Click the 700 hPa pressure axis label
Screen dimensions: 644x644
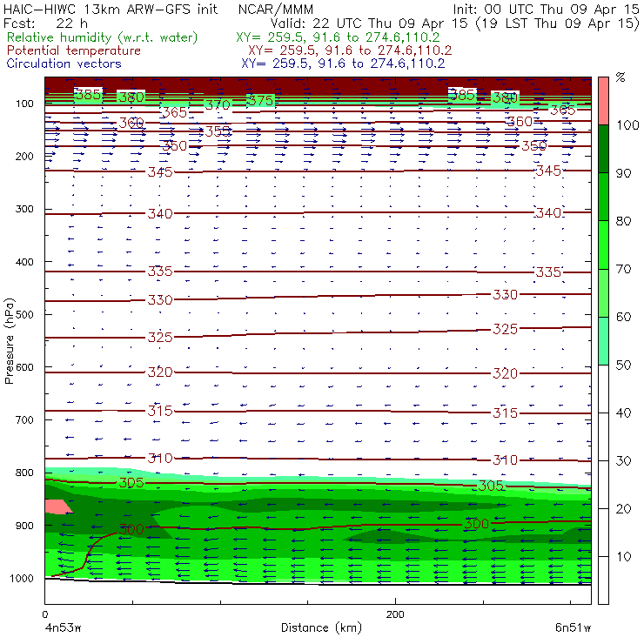coord(24,419)
